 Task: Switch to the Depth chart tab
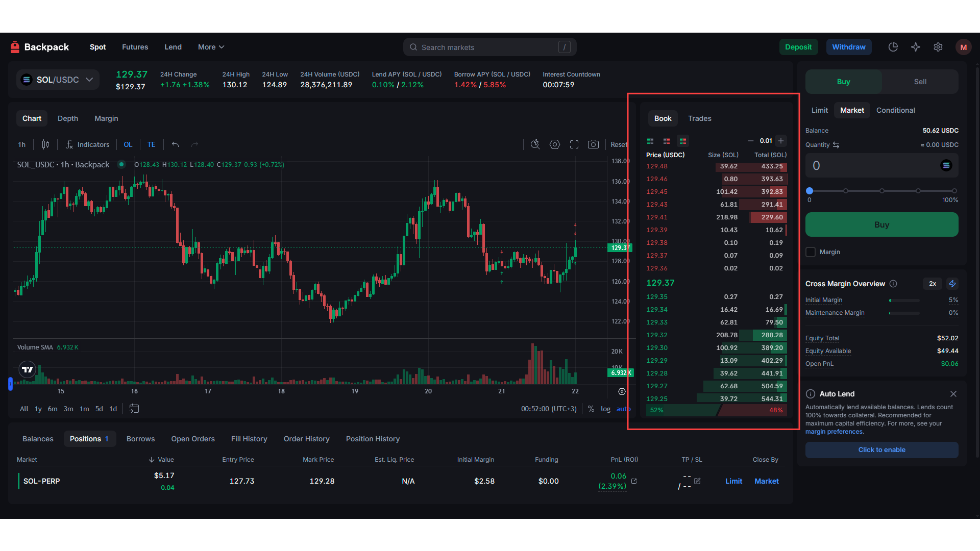pyautogui.click(x=68, y=118)
